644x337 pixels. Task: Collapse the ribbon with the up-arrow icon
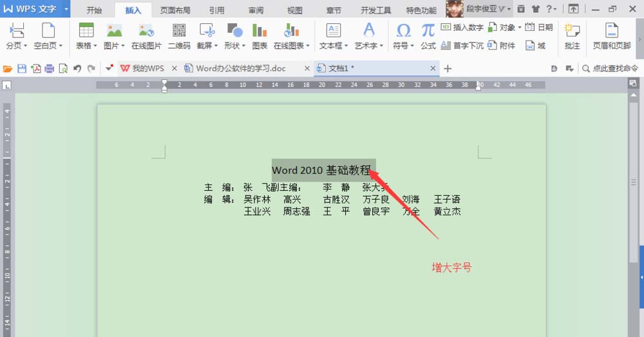click(x=573, y=8)
